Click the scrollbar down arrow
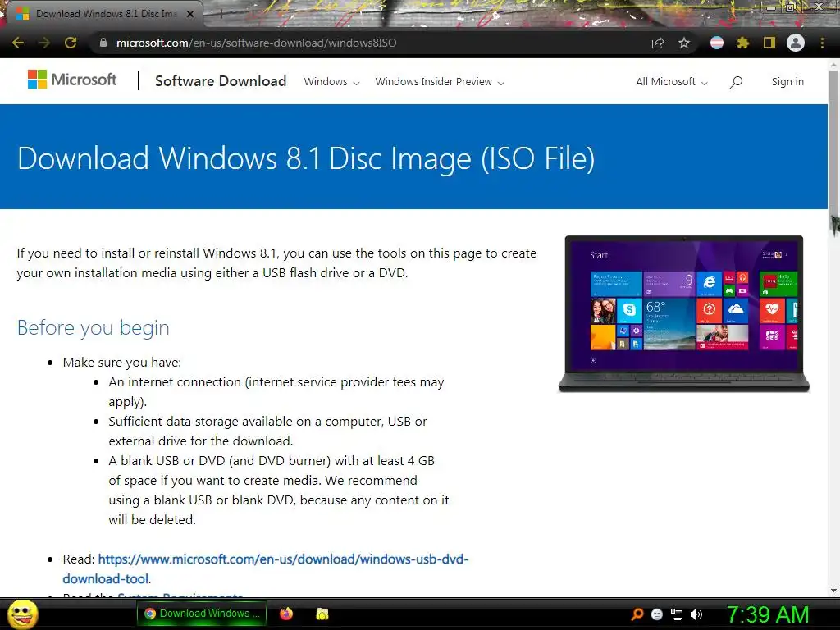 (x=833, y=591)
